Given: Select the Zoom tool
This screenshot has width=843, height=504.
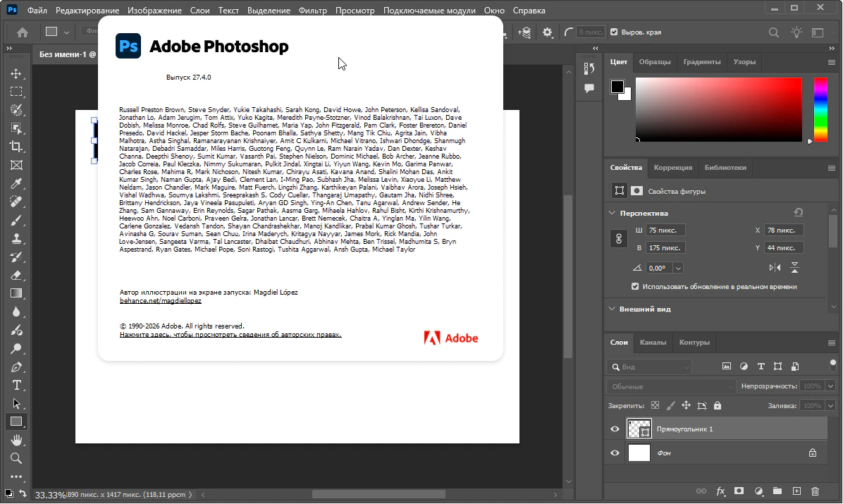Looking at the screenshot, I should (x=16, y=458).
